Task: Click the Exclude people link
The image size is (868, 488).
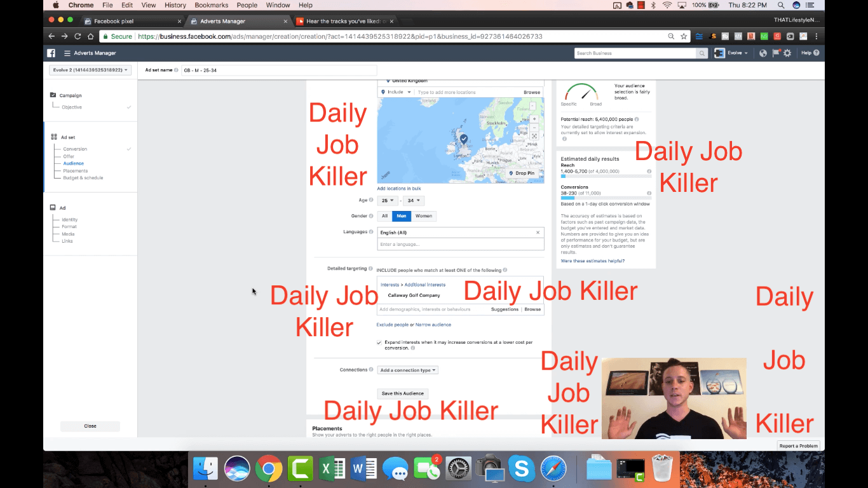Action: (393, 325)
